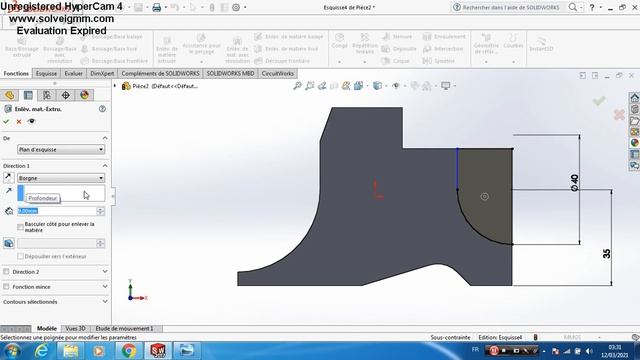The image size is (640, 360).
Task: Confirm sketch with the viewport corner checkmark
Action: pyautogui.click(x=599, y=100)
